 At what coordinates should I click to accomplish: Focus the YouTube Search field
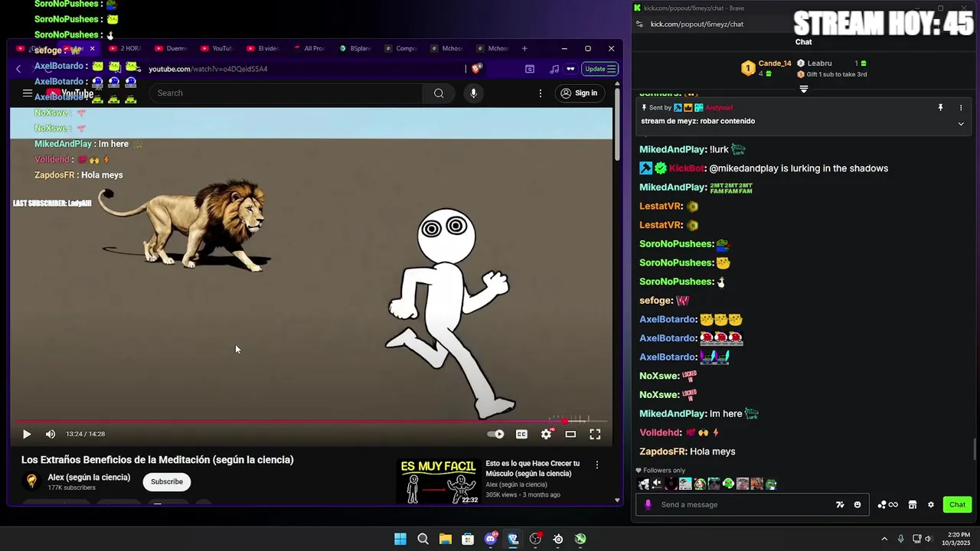click(286, 93)
